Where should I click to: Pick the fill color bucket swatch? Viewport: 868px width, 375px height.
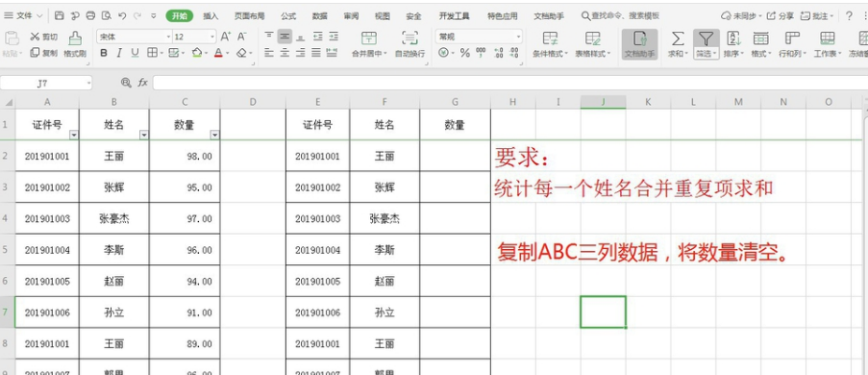tap(196, 53)
